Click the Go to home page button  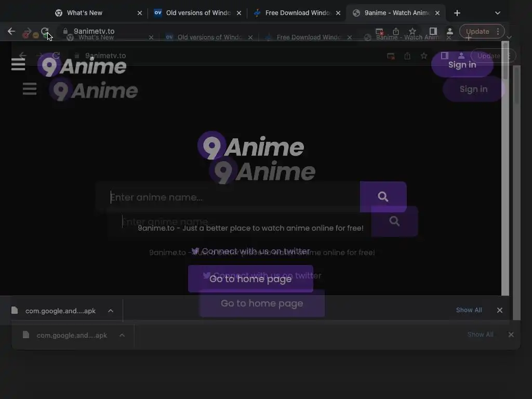[250, 278]
